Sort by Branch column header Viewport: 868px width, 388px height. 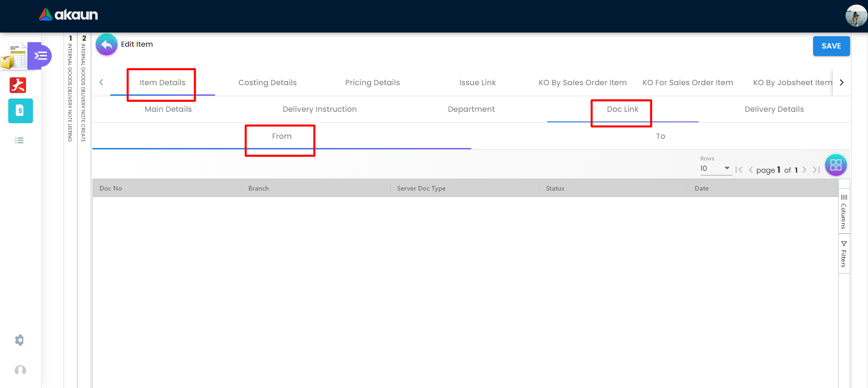click(x=316, y=188)
